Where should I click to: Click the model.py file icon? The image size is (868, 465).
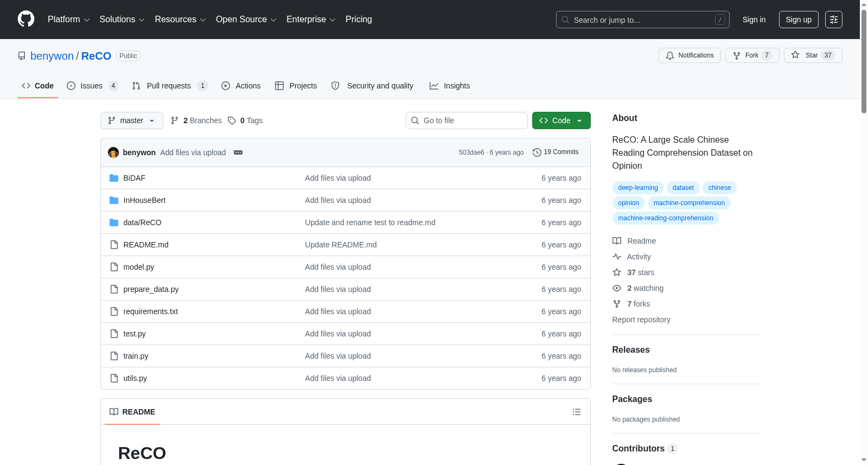[114, 267]
